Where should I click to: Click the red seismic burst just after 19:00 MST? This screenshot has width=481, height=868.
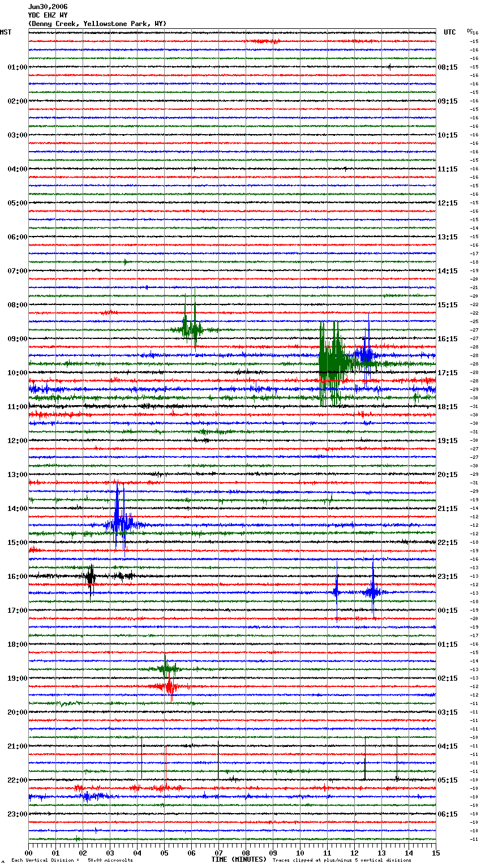pyautogui.click(x=169, y=687)
